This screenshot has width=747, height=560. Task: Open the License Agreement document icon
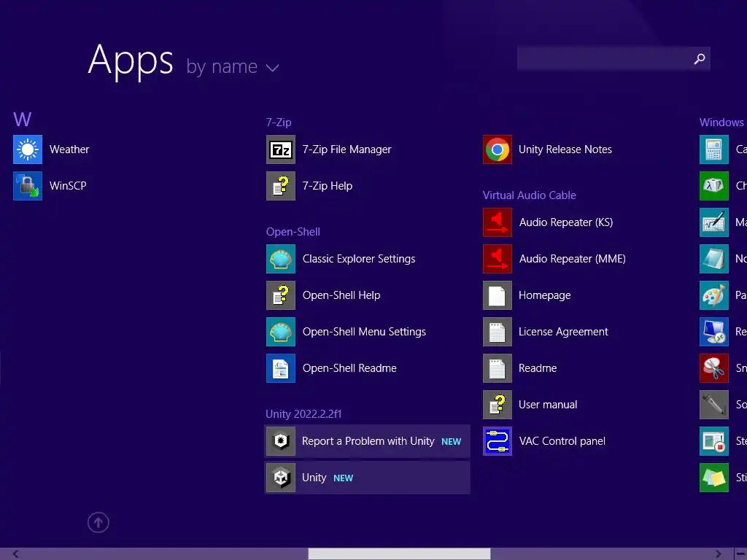click(x=498, y=332)
